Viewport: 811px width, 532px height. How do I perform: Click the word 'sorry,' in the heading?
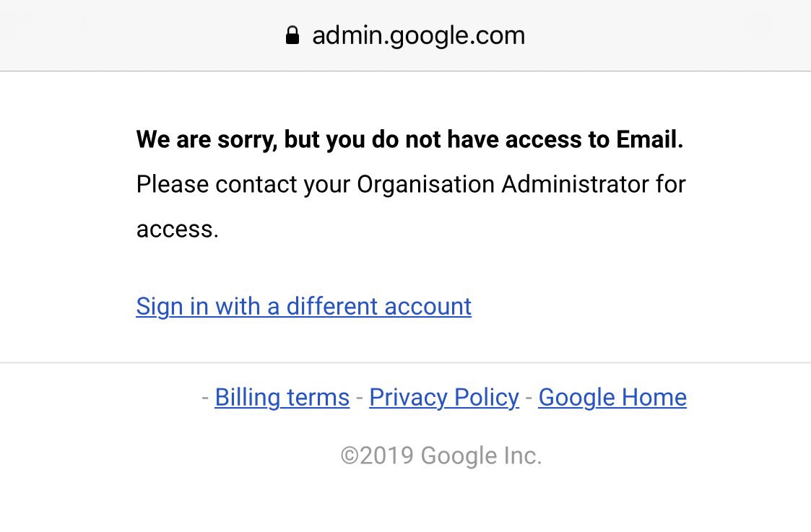tap(247, 140)
